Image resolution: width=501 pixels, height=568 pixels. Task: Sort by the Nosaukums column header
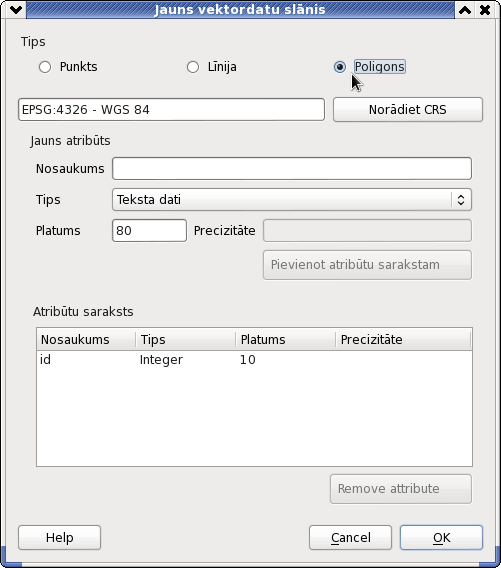click(86, 339)
